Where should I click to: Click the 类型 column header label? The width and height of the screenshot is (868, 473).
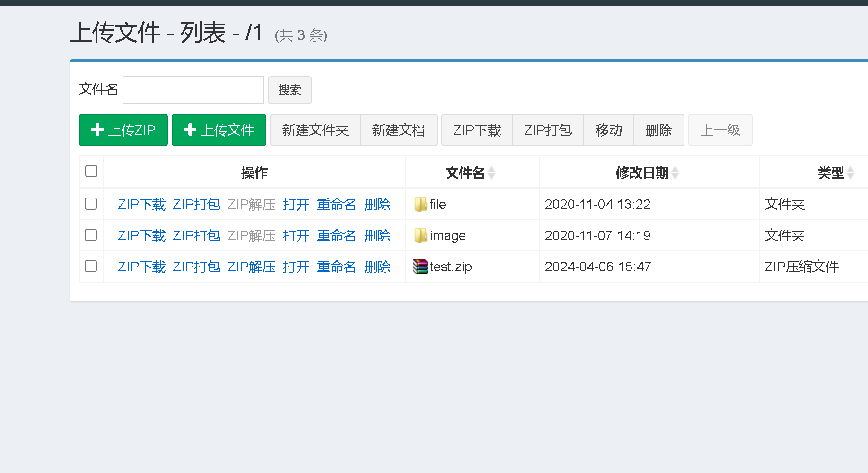coord(831,173)
